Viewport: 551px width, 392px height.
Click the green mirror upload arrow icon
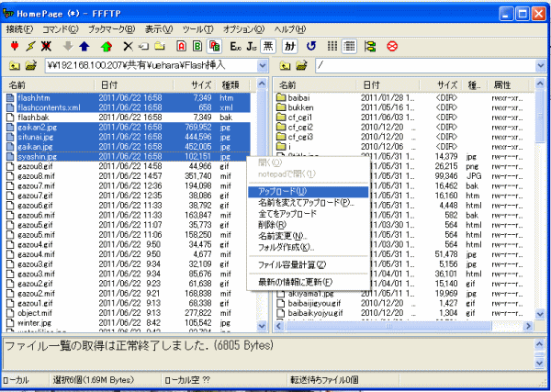click(107, 46)
